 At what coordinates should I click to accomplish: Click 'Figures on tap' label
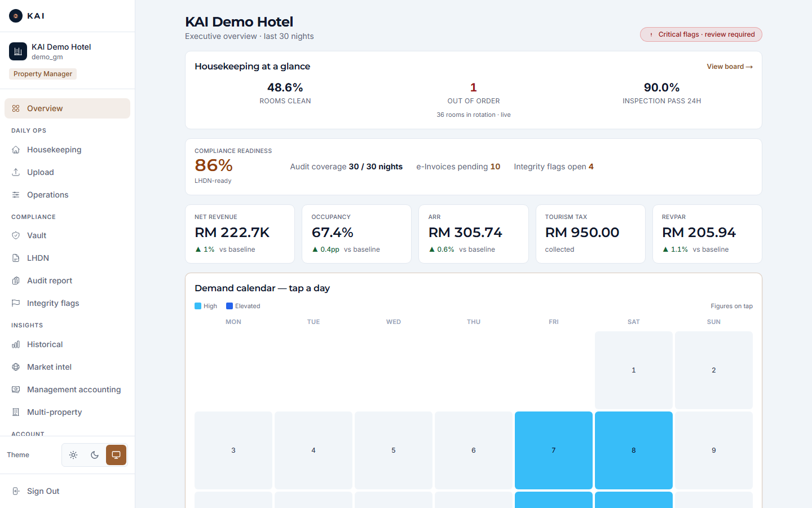point(731,306)
